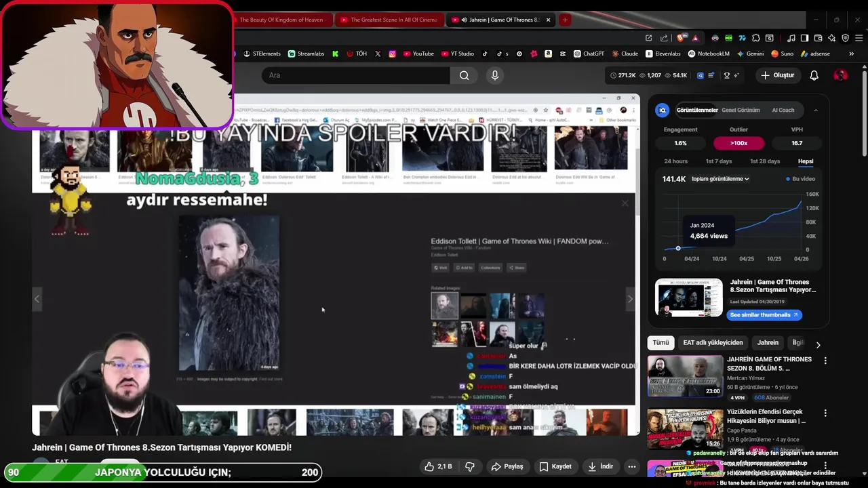This screenshot has height=488, width=868.
Task: Click the YouTube search magnifier button
Action: pos(464,75)
